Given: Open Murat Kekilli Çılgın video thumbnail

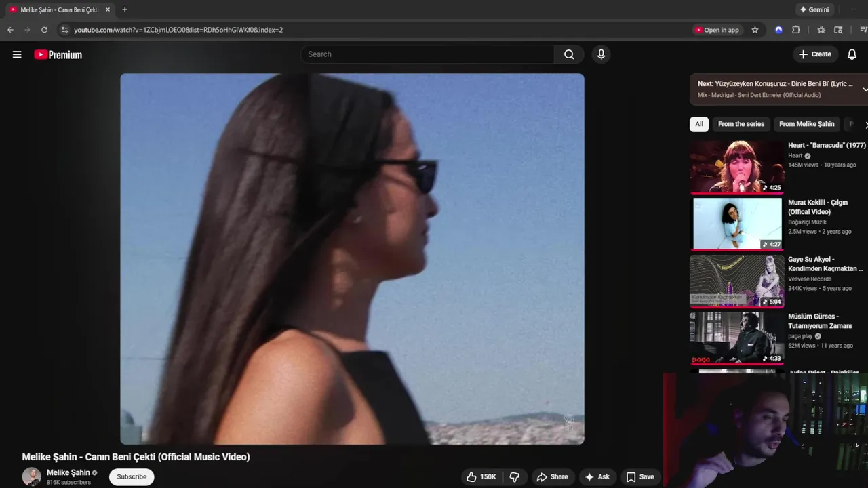Looking at the screenshot, I should point(736,224).
